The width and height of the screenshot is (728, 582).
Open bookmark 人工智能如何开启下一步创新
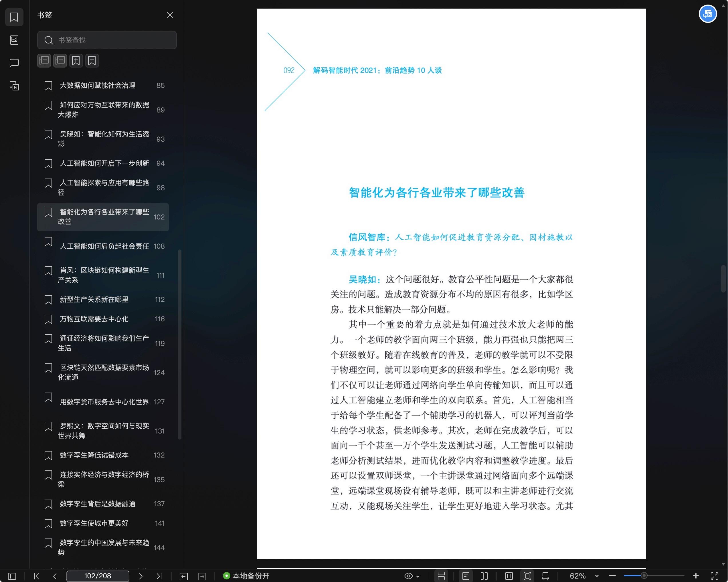103,163
